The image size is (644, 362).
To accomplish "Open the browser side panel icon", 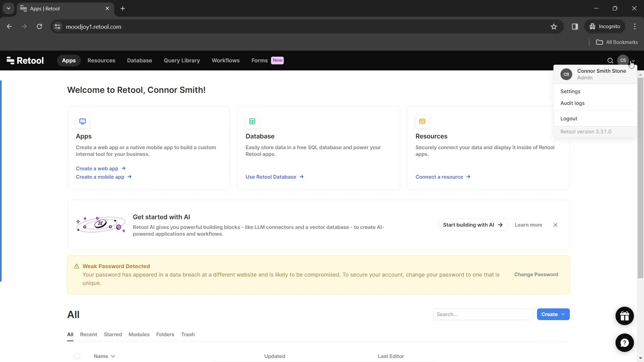I will [575, 26].
